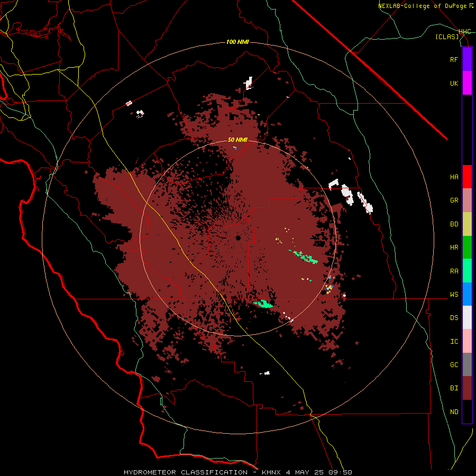The width and height of the screenshot is (476, 476).
Task: Click the UK magenta legend swatch
Action: [467, 83]
